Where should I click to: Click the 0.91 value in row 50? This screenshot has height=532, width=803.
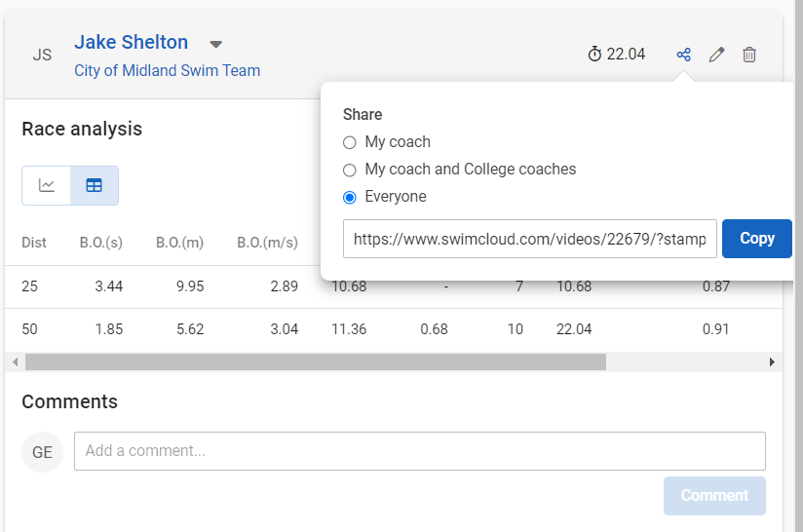click(715, 329)
